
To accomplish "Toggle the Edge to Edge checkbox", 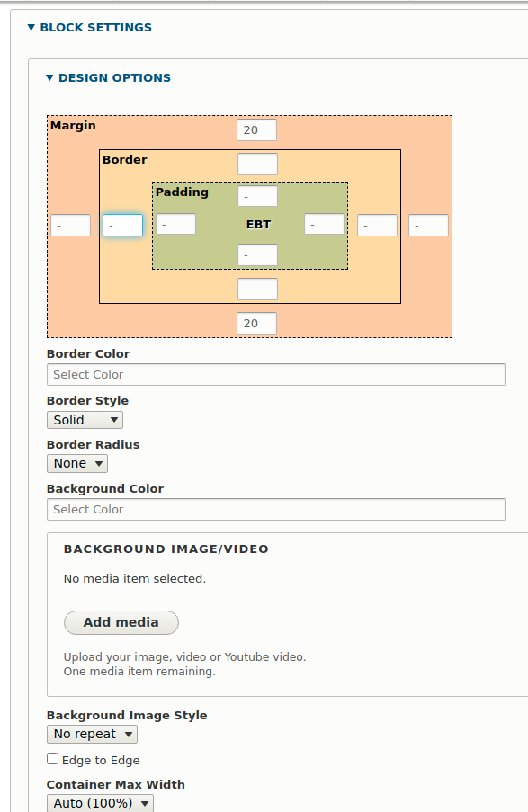I will click(52, 759).
